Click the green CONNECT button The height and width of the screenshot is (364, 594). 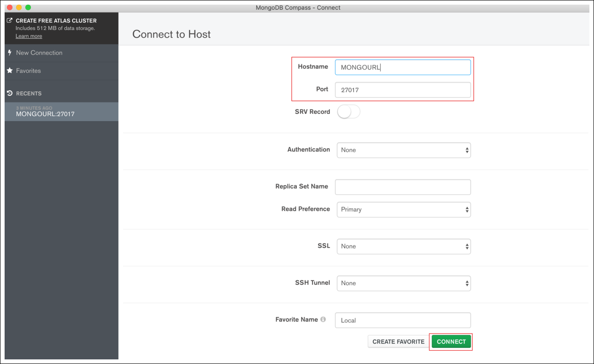point(451,341)
